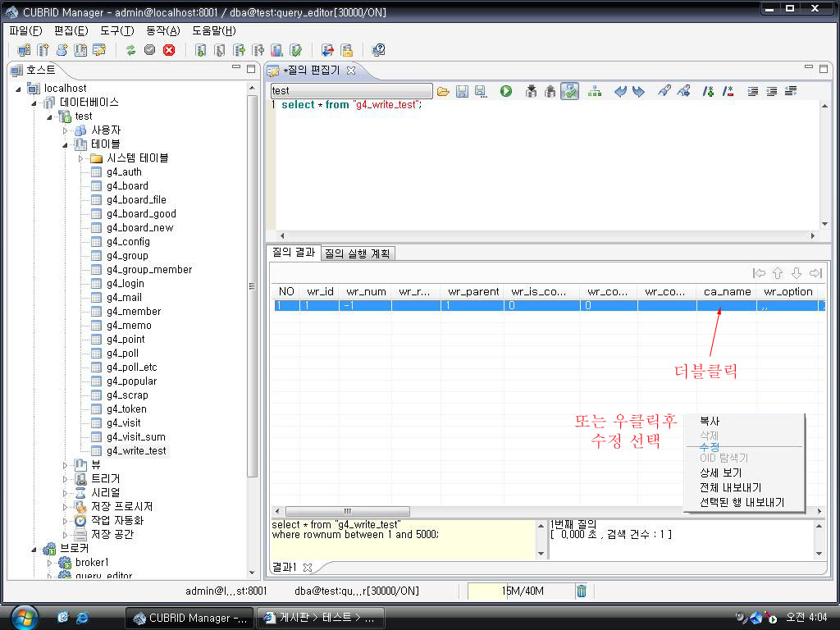
Task: Close the 질의 편집기 editor tab
Action: click(x=351, y=71)
